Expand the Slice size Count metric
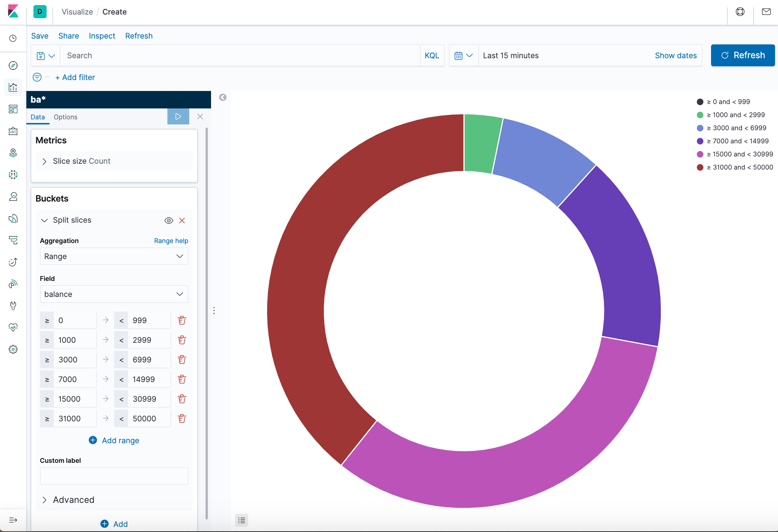 [114, 161]
